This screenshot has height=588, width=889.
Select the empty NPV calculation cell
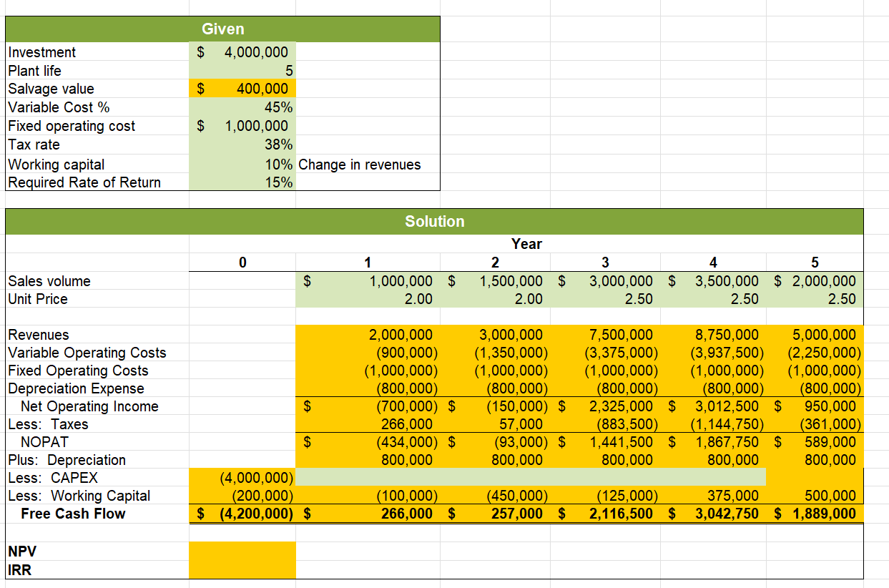[x=242, y=551]
